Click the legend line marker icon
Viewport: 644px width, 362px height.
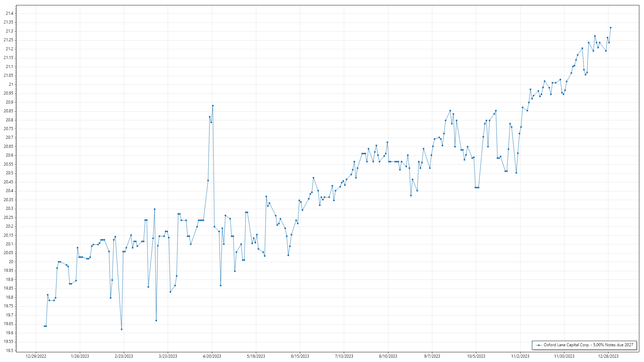point(539,345)
